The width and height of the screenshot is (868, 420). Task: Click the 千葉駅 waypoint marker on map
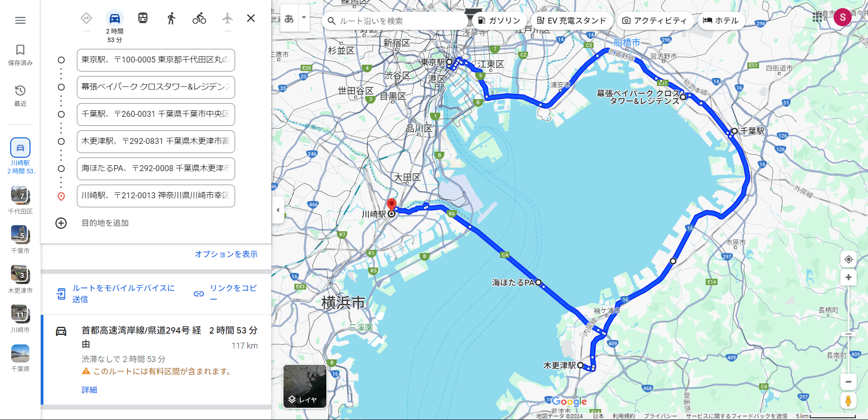pos(735,131)
